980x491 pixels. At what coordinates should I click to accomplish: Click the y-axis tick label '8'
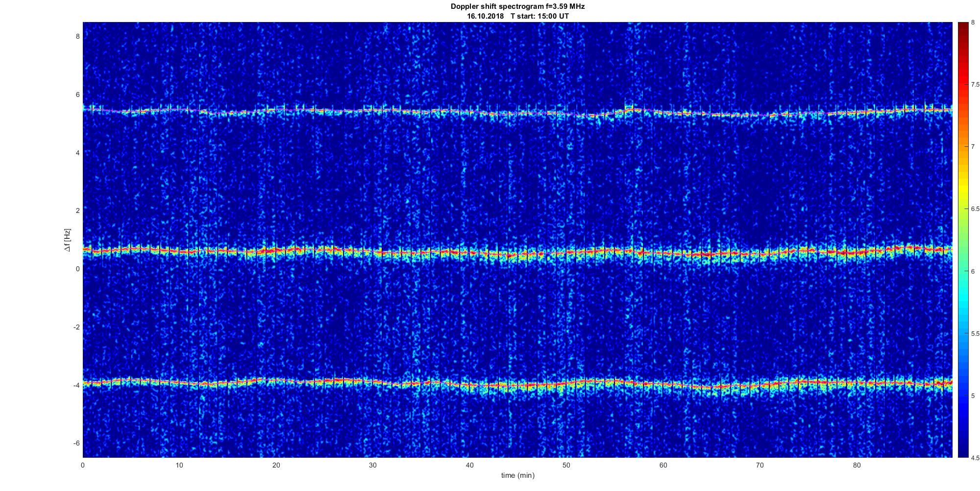[77, 36]
